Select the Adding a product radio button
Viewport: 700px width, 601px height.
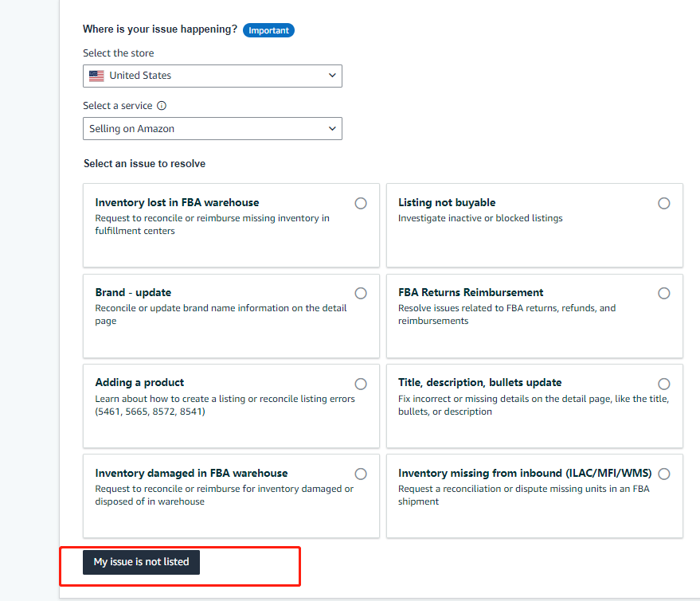pos(361,384)
